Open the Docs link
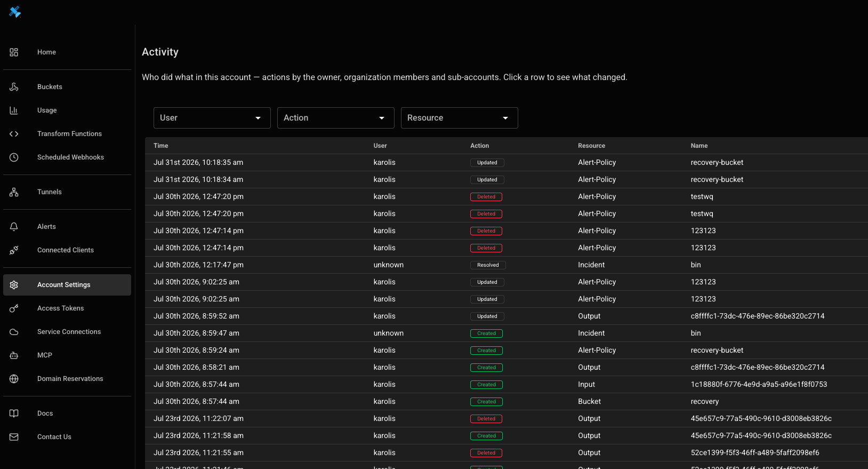This screenshot has width=868, height=469. click(67, 414)
